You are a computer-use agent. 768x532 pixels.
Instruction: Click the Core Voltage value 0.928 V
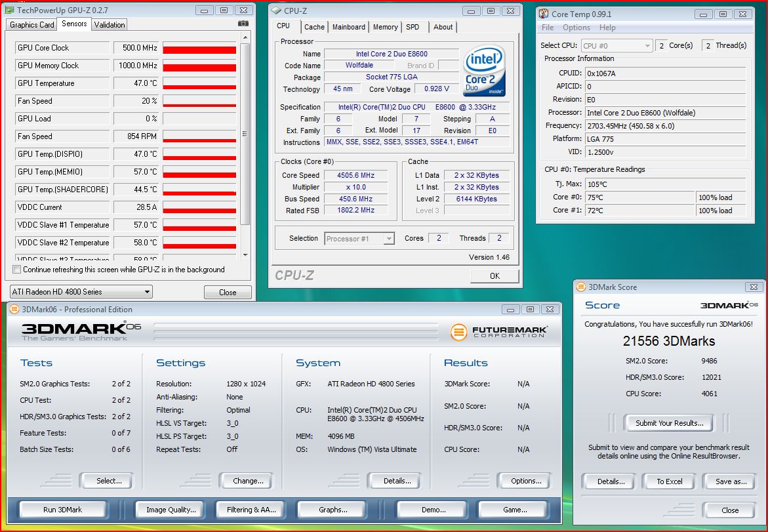[x=436, y=89]
